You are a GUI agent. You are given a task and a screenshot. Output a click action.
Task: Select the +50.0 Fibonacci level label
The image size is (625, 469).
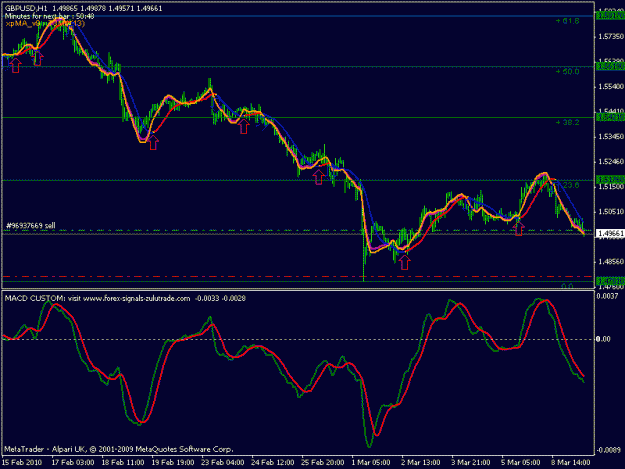tap(567, 72)
